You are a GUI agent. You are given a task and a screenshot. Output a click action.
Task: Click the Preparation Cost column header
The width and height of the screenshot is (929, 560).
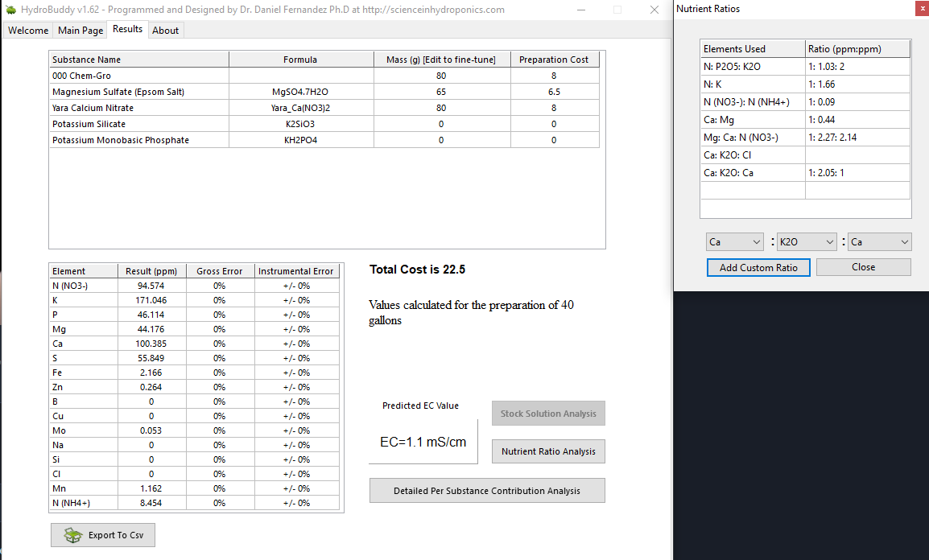click(x=555, y=60)
